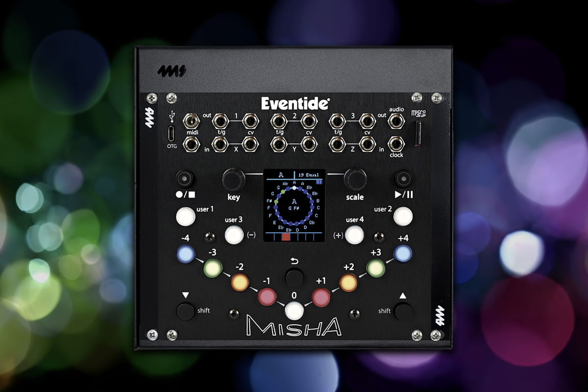
Task: Select output 1 cv jack
Action: 250,120
